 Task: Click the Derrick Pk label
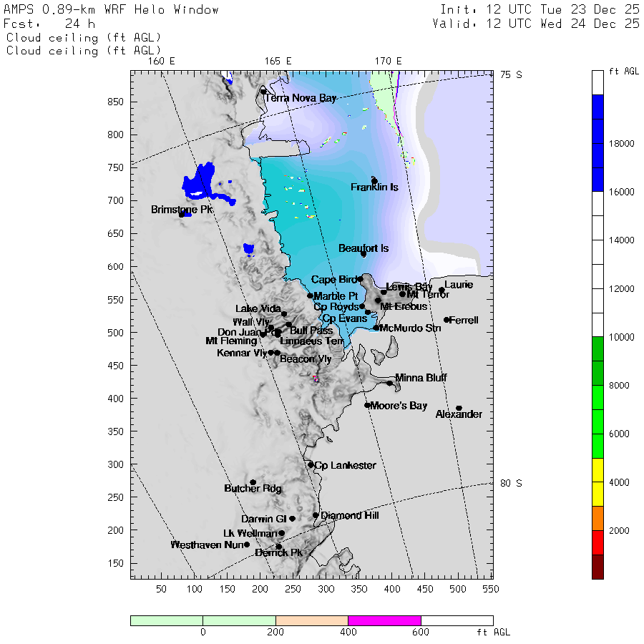[278, 553]
